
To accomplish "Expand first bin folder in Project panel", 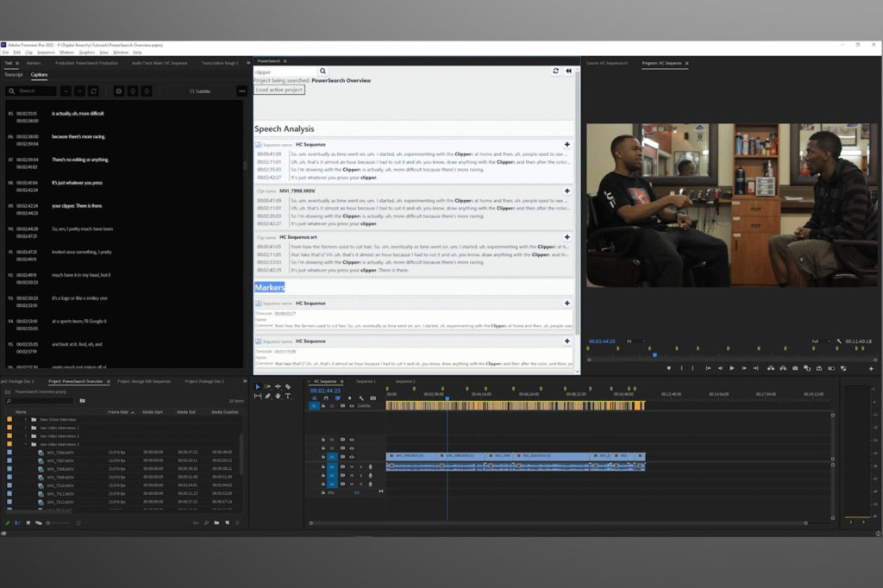I will coord(25,420).
